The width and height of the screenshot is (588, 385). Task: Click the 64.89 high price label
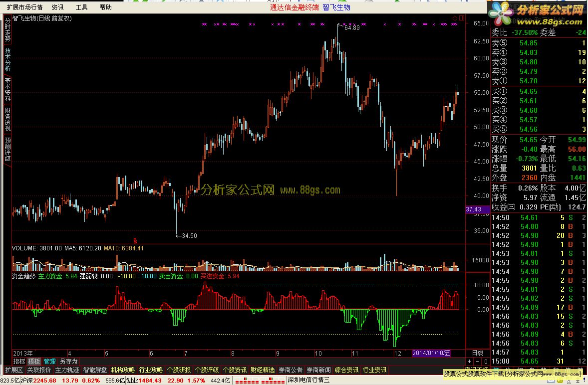(x=352, y=28)
